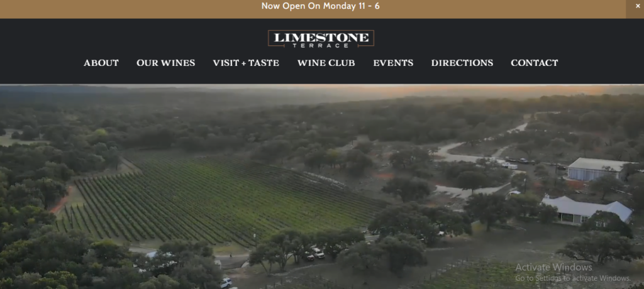644x289 pixels.
Task: Click the parked cars under the trees
Action: click(314, 253)
